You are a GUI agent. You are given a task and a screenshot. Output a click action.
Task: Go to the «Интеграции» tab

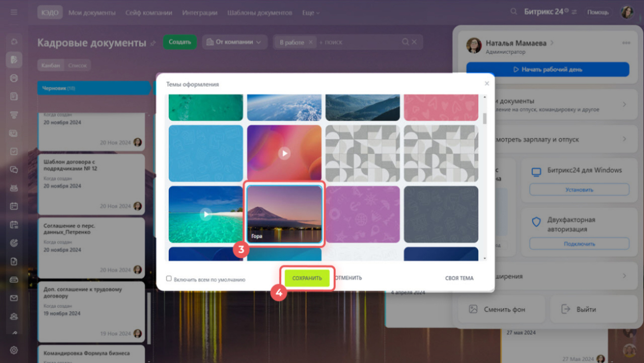point(200,13)
